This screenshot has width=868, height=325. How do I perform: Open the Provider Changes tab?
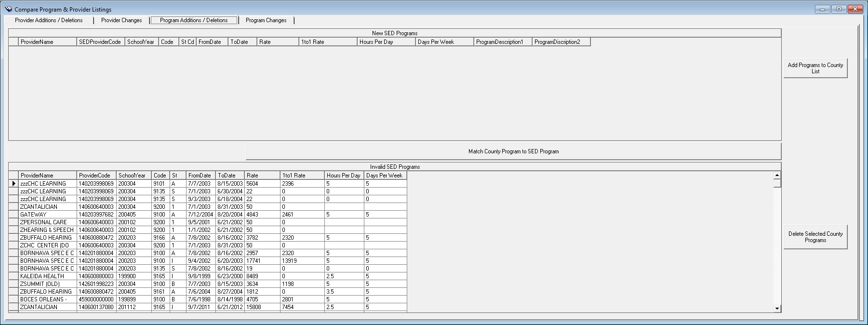[121, 20]
